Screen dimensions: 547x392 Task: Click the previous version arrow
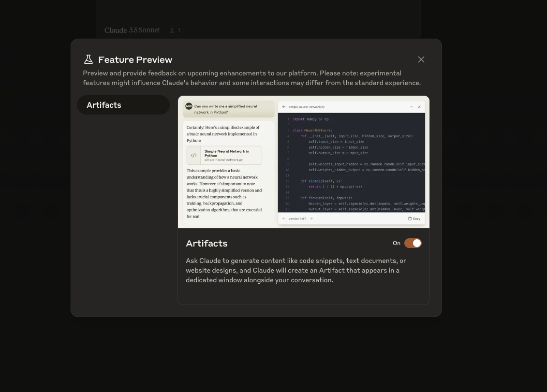pos(283,218)
